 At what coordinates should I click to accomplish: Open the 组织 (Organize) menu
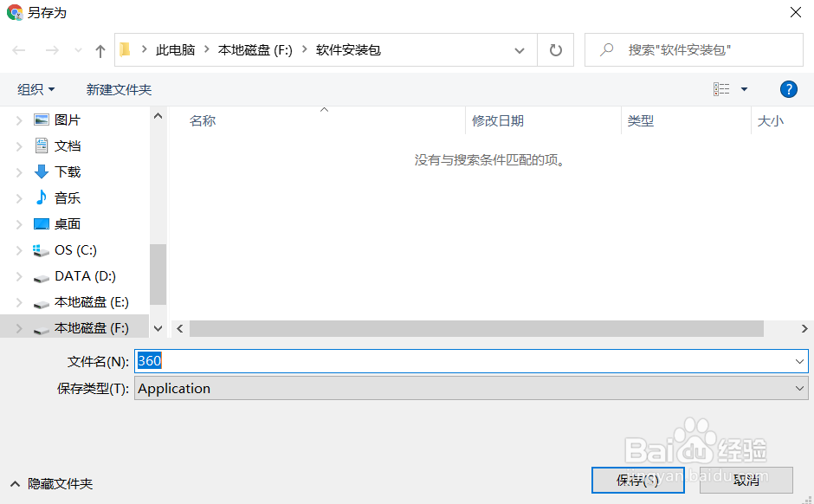tap(35, 88)
